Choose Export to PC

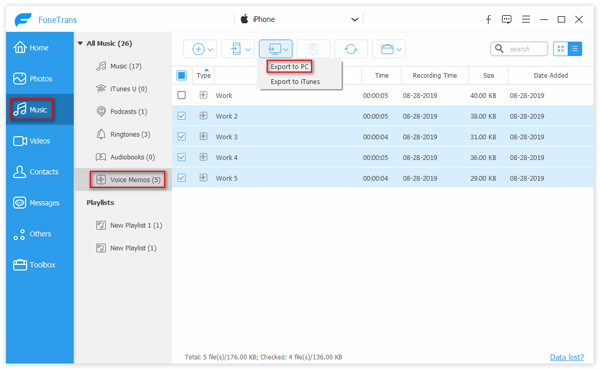(x=289, y=67)
